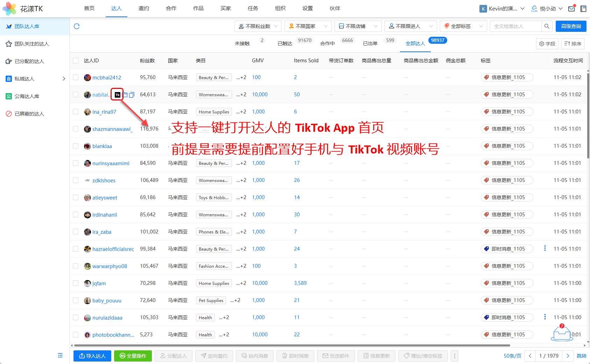Open TikTok App icon beside nabilai

[x=118, y=95]
